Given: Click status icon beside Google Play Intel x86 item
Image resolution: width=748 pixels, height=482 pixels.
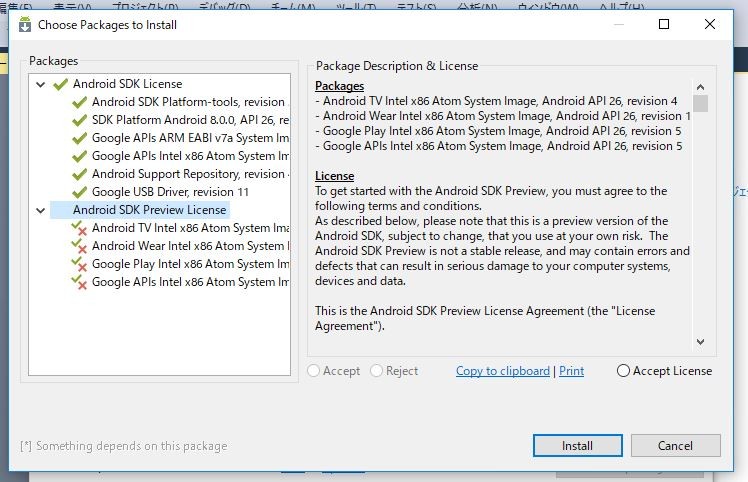Looking at the screenshot, I should (x=79, y=264).
